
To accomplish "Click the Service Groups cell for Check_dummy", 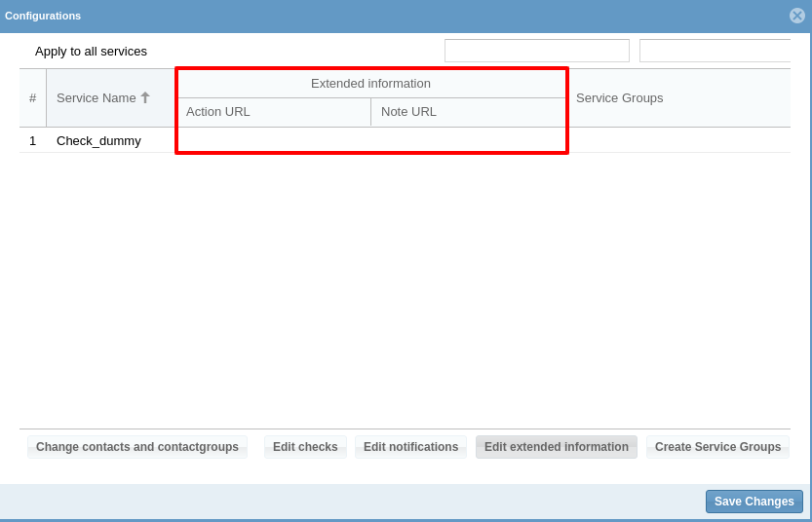I will [x=677, y=140].
